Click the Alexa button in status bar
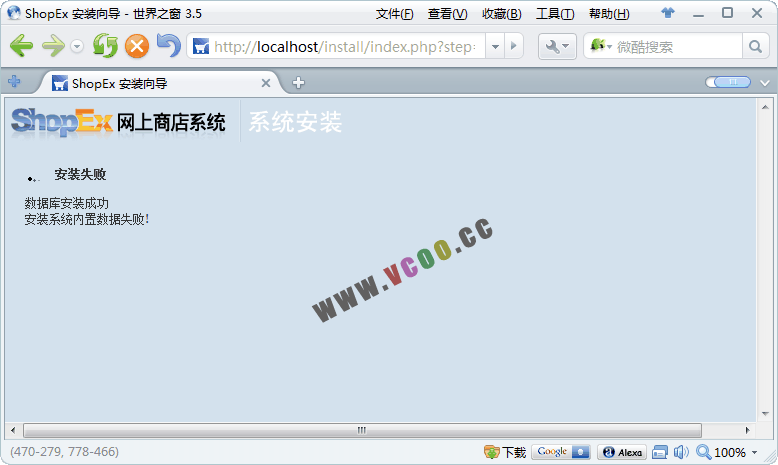The image size is (778, 465). tap(621, 452)
